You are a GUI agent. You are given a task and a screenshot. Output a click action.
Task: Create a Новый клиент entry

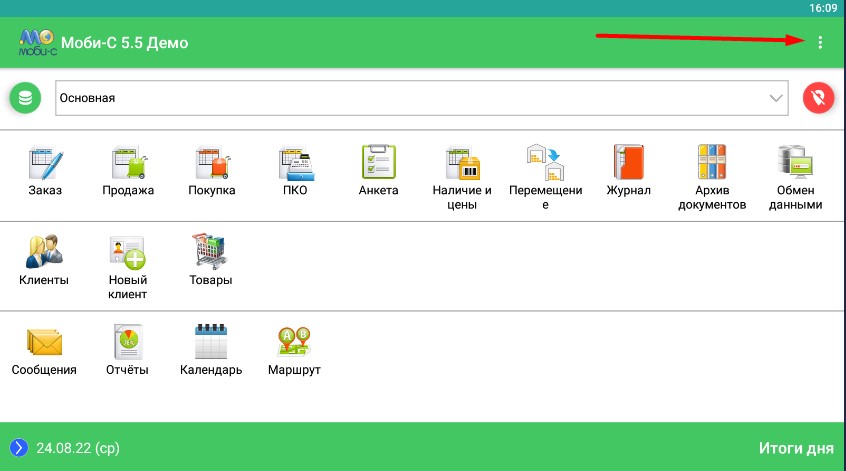click(128, 267)
